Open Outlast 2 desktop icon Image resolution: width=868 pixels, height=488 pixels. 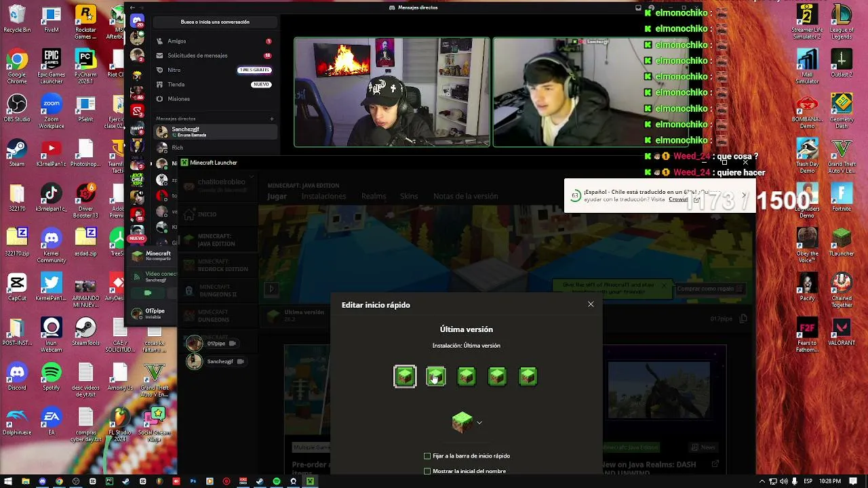(842, 64)
